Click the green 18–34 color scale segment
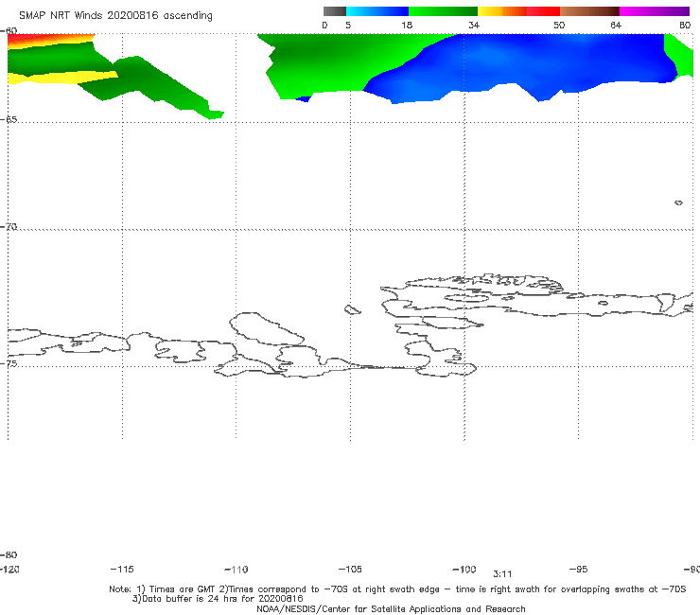700x615 pixels. tap(443, 11)
